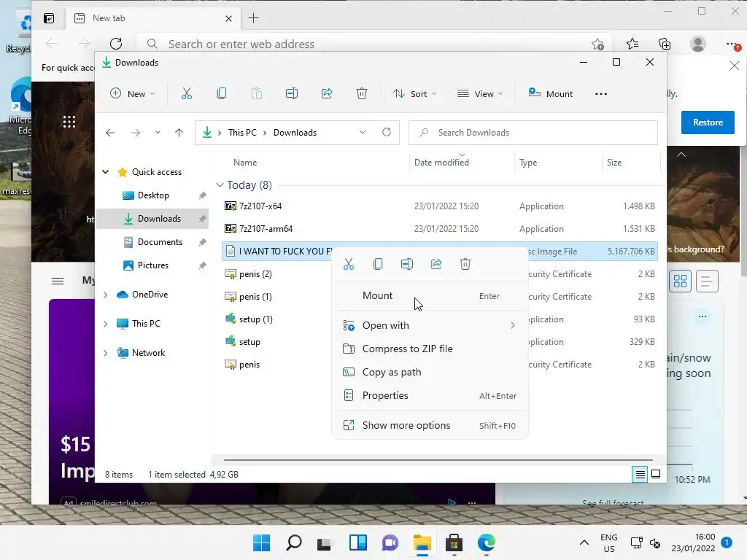Open Edge Favorites star icon
This screenshot has height=560, width=747.
(632, 44)
